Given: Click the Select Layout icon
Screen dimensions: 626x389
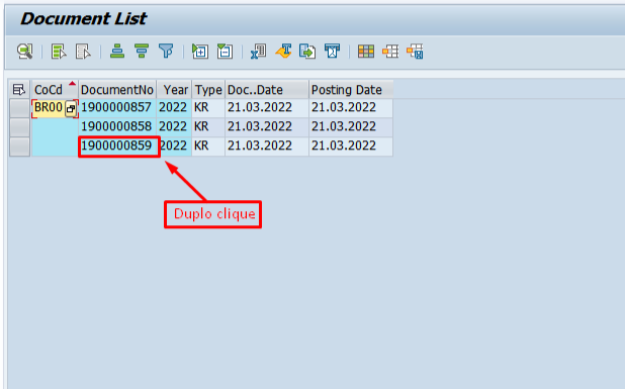Looking at the screenshot, I should [390, 52].
